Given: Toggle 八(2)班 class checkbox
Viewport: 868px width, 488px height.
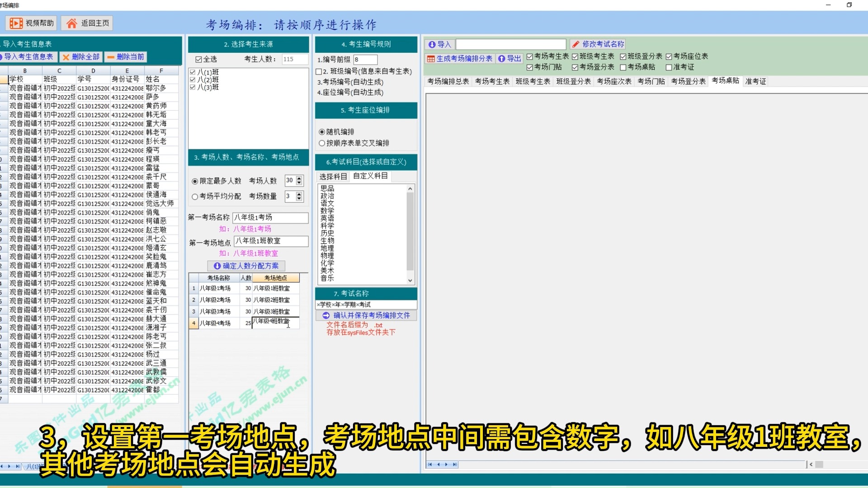Looking at the screenshot, I should tap(193, 80).
